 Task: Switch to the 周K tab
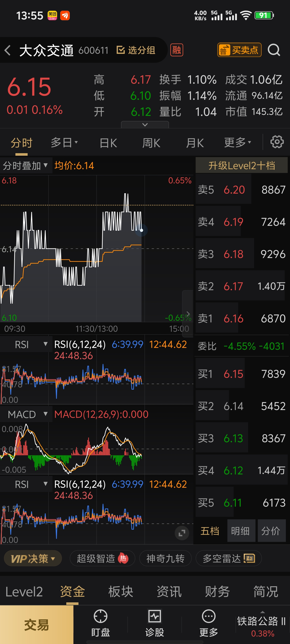pyautogui.click(x=151, y=143)
